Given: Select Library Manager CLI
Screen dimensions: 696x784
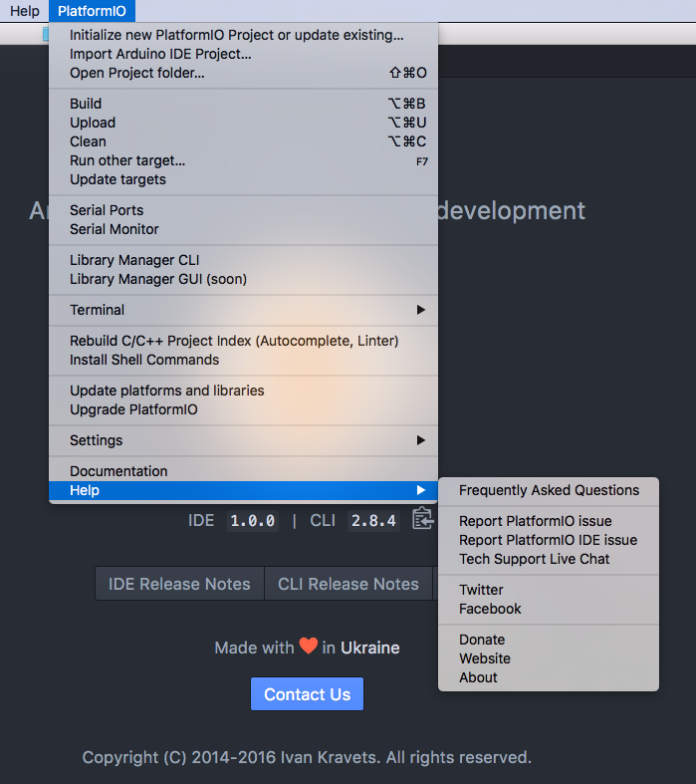Looking at the screenshot, I should click(243, 260).
